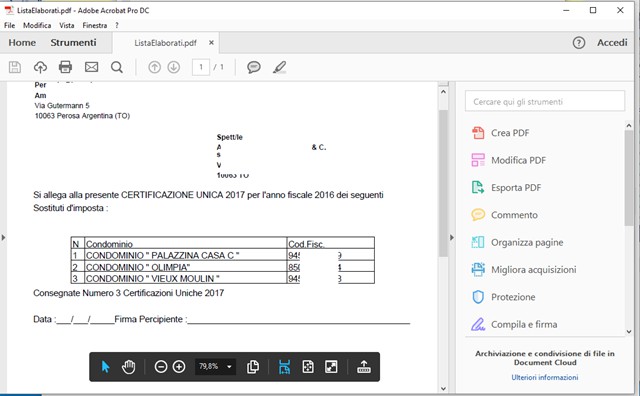Select the ListaElaborati.pdf document tab
The image size is (640, 396).
[165, 43]
